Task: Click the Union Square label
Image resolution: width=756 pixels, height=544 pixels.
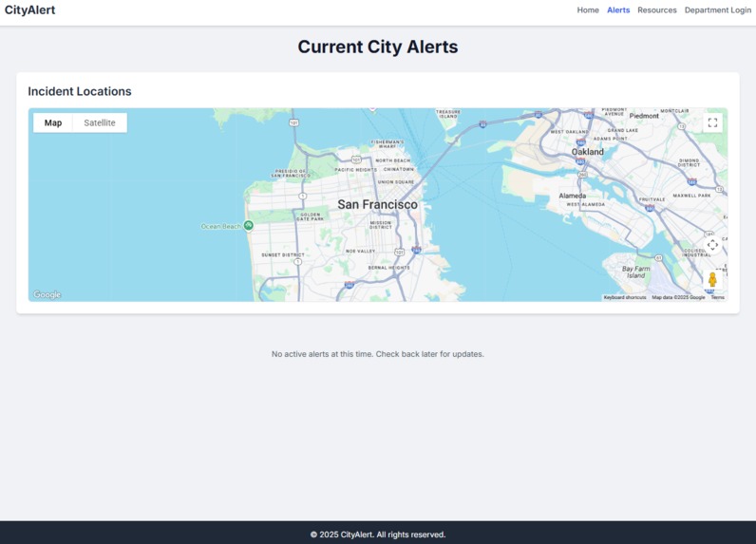Action: [x=396, y=182]
